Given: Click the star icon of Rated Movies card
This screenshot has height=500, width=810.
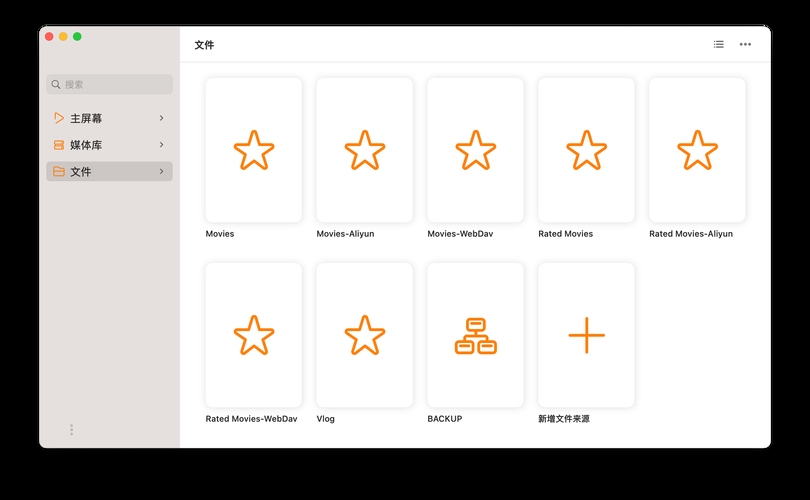Looking at the screenshot, I should (x=586, y=150).
